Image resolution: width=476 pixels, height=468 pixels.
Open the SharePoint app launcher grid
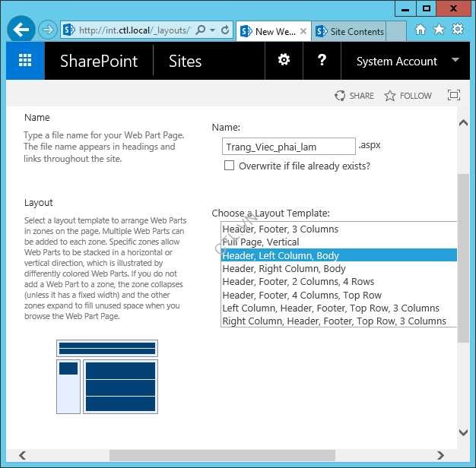click(25, 61)
